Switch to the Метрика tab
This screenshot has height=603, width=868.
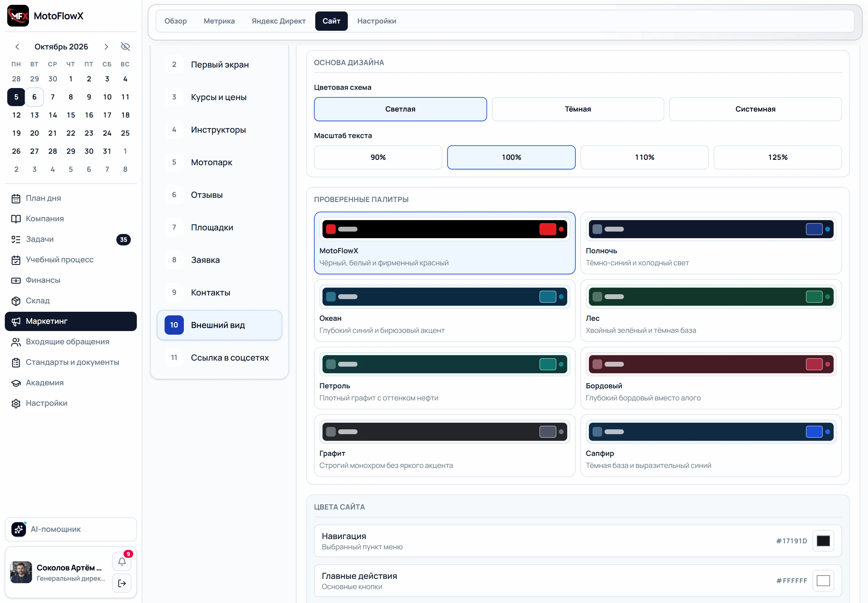coord(219,21)
